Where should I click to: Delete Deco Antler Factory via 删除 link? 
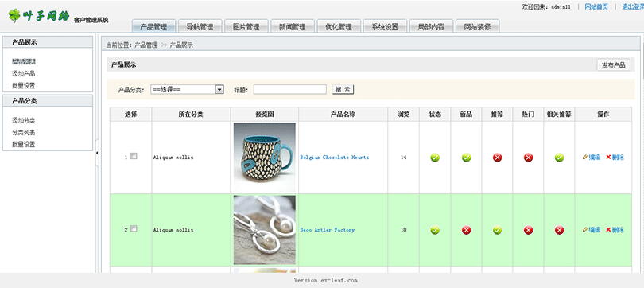click(615, 230)
